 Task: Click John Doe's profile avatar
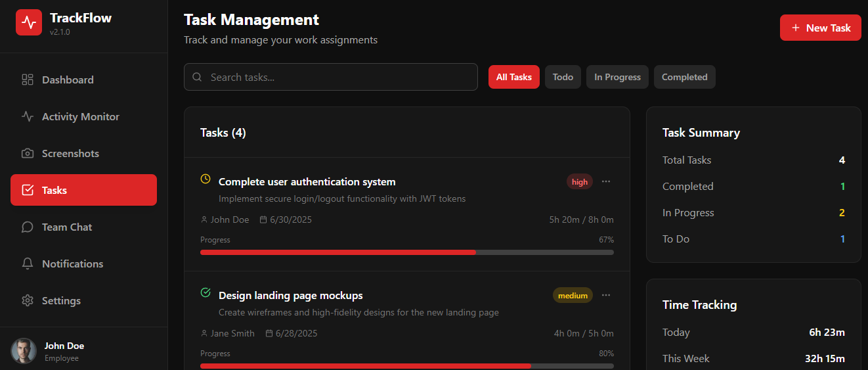click(24, 351)
